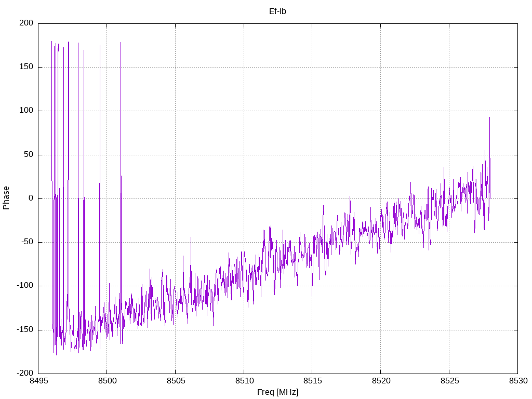Screen dimensions: 532x399
Task: Click the x-axis tick label 8520
Action: pyautogui.click(x=381, y=381)
